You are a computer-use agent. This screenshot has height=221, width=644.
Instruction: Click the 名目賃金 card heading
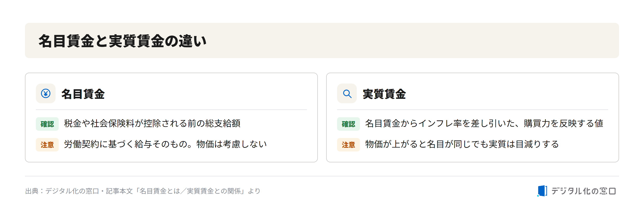coord(83,94)
